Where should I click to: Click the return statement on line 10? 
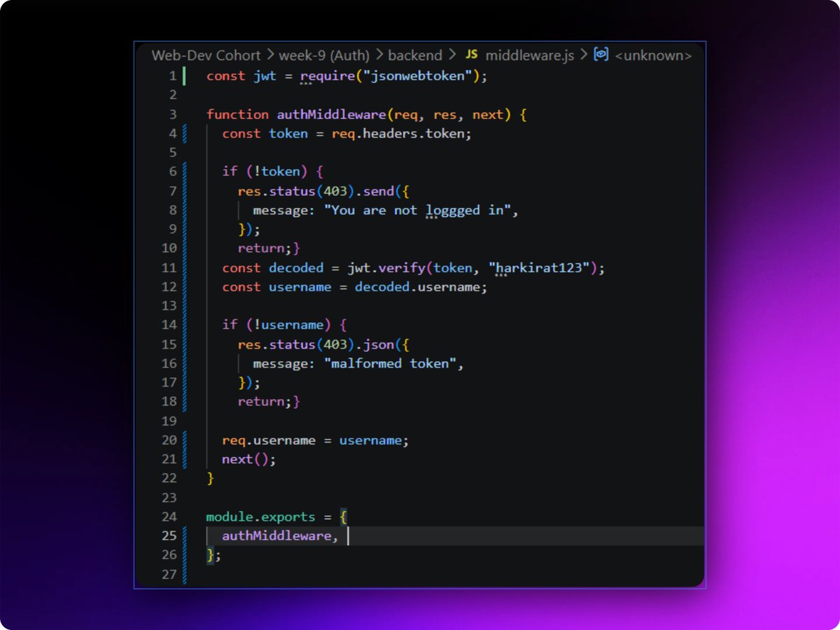point(264,248)
